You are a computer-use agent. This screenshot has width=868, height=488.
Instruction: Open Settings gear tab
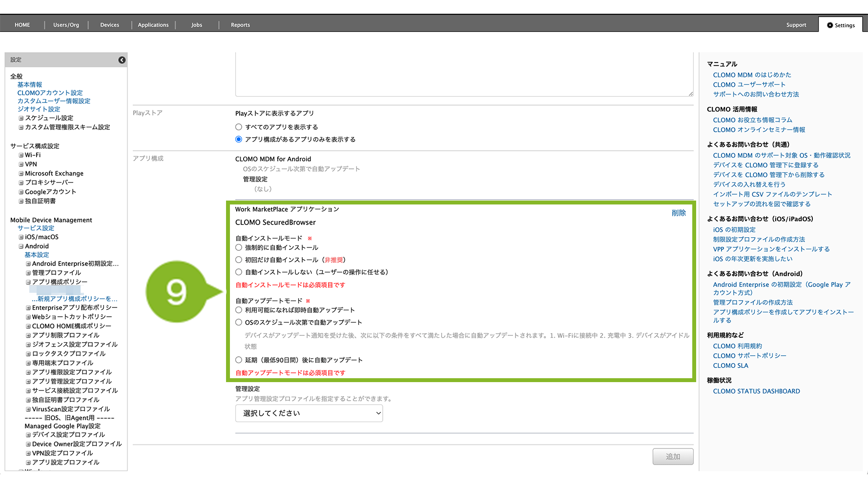click(841, 25)
